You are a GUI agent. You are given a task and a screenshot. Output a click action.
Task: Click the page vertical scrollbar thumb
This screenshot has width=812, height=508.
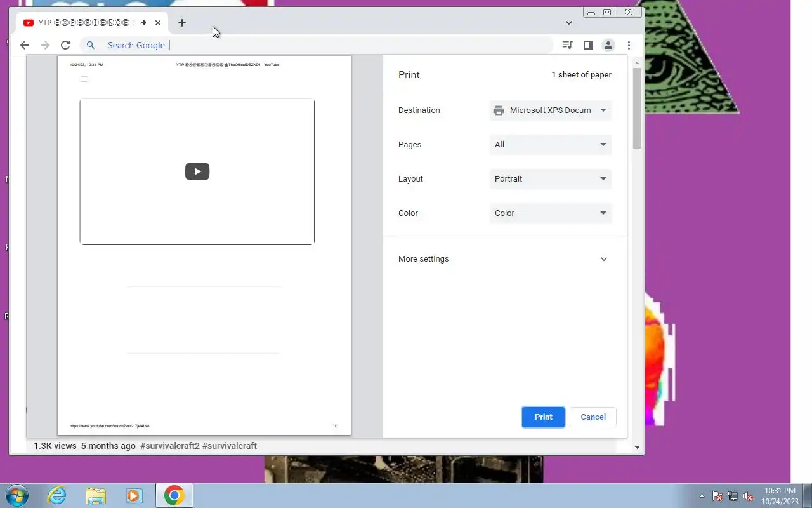point(637,108)
